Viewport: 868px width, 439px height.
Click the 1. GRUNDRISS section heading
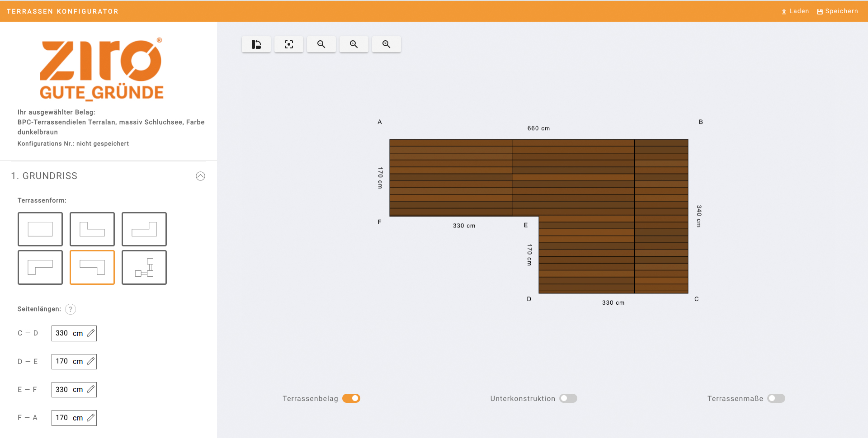pyautogui.click(x=44, y=176)
